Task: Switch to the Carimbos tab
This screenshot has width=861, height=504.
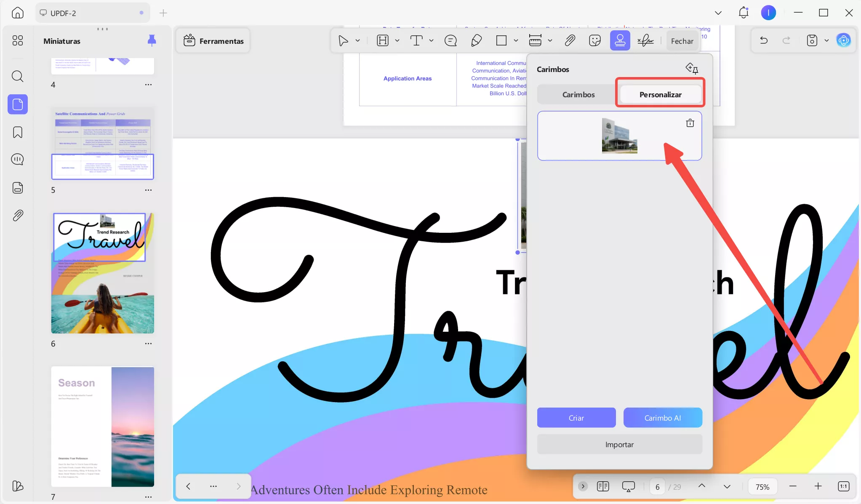Action: click(578, 95)
